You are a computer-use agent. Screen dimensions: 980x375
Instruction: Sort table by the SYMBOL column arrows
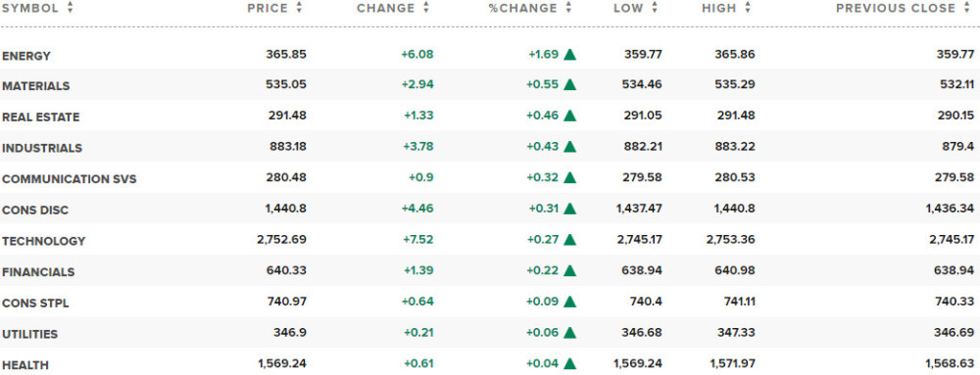pyautogui.click(x=70, y=8)
